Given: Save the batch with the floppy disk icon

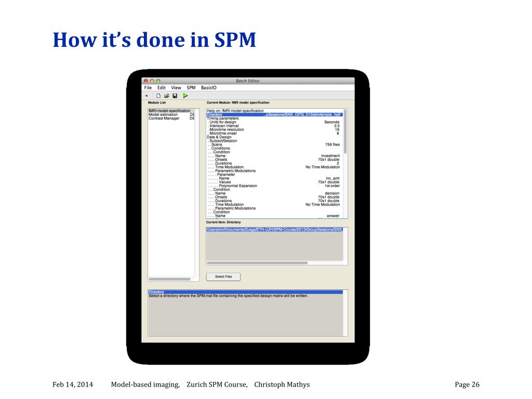Looking at the screenshot, I should [x=175, y=96].
